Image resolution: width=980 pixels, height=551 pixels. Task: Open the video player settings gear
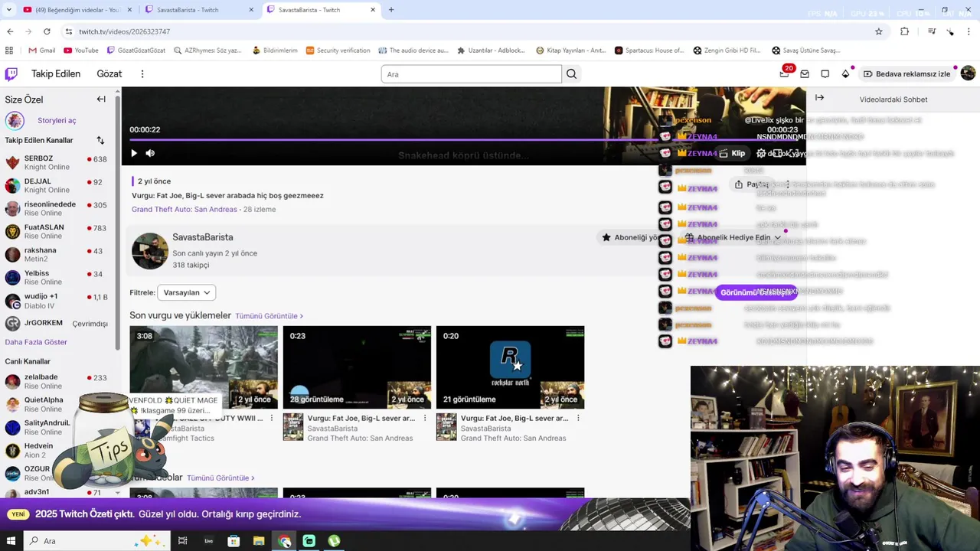point(761,153)
